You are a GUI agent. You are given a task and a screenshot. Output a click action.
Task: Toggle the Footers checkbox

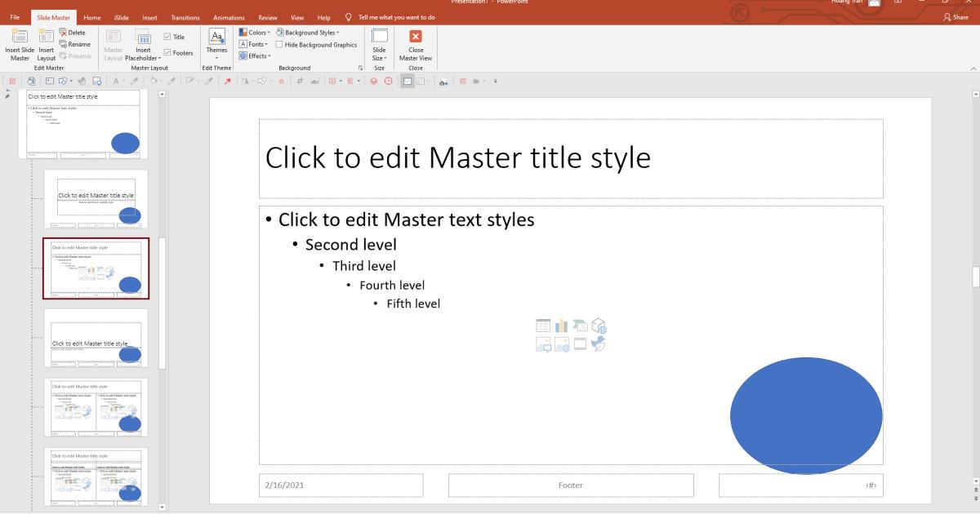(x=168, y=52)
